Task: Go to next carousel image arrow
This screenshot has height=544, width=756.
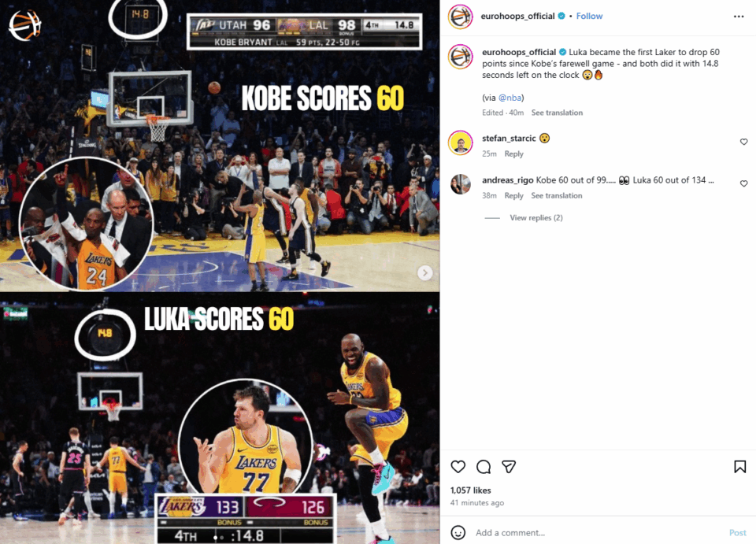Action: click(x=424, y=272)
